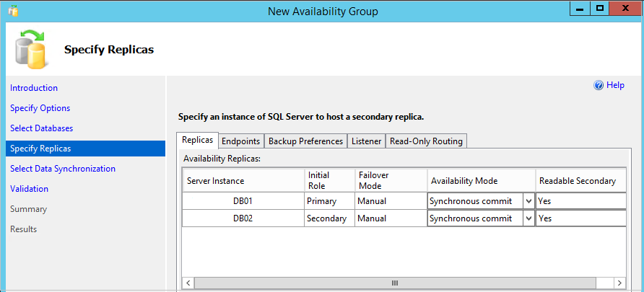Open Availability Mode dropdown for DB01
The width and height of the screenshot is (644, 292).
(528, 201)
